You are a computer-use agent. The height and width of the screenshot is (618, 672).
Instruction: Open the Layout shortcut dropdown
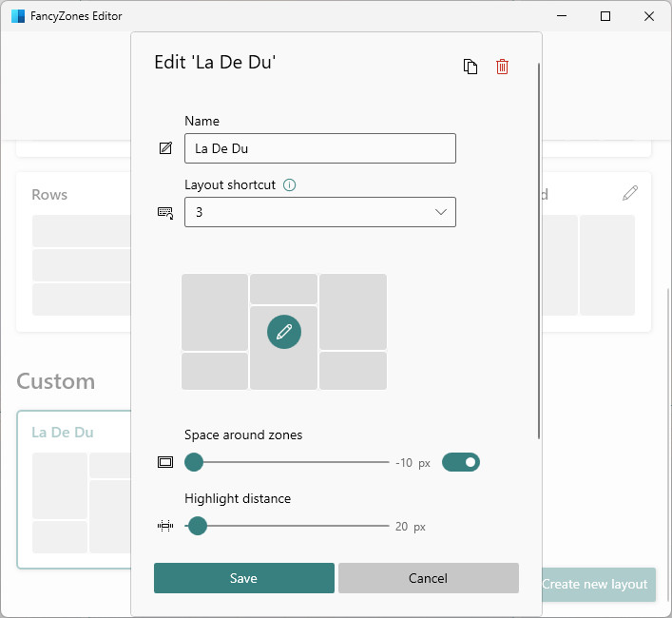click(320, 212)
